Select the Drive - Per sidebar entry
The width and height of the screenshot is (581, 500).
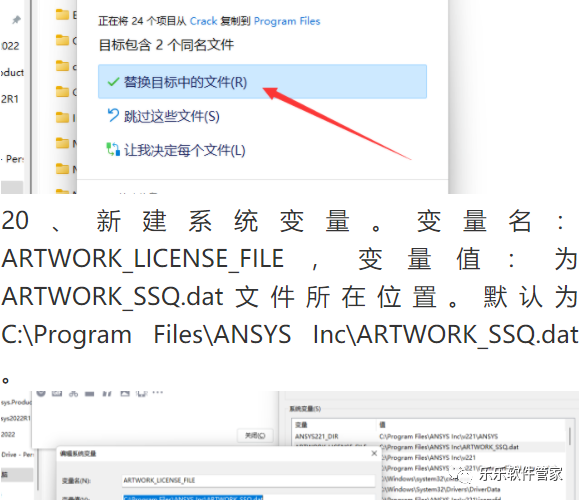coord(17,454)
